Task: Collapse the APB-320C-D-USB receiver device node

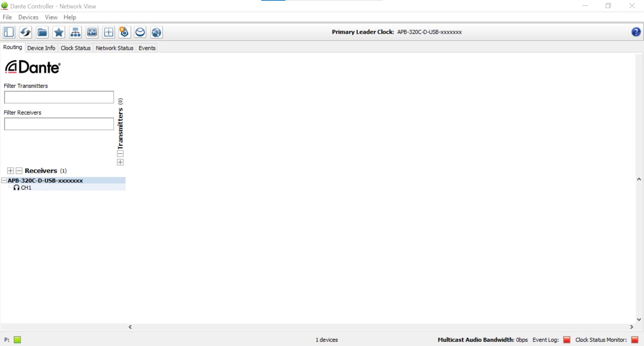Action: click(x=4, y=180)
